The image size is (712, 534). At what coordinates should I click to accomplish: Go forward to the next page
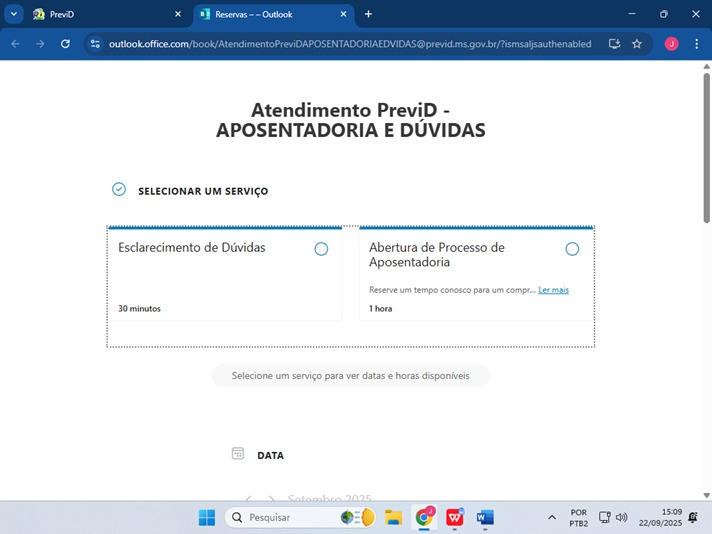point(40,44)
